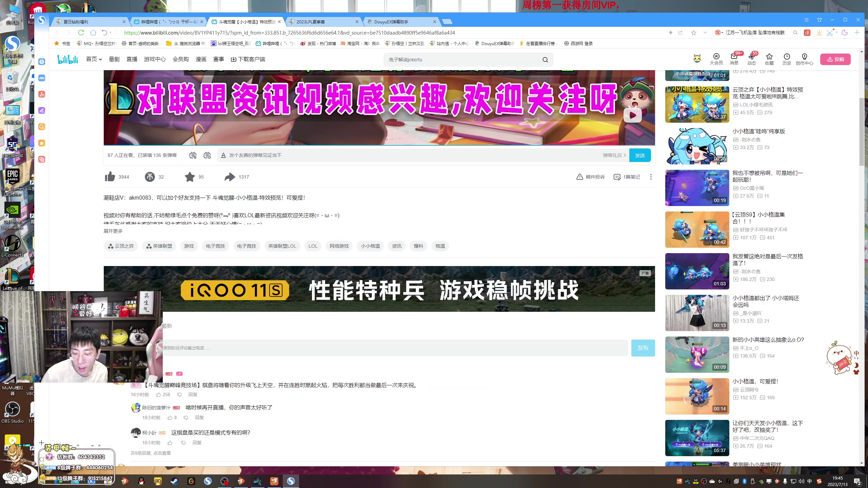868x488 pixels.
Task: Expand 弹幕礼仪 chevron link
Action: (614, 155)
